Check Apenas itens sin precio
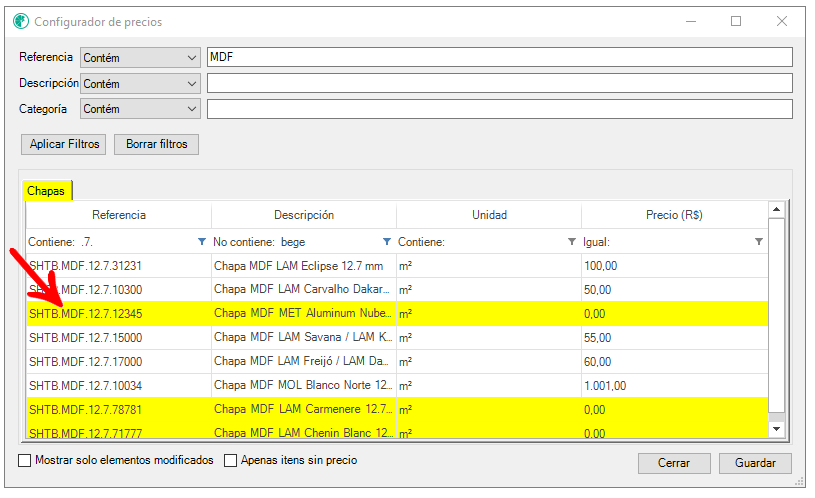815x498 pixels. (230, 461)
